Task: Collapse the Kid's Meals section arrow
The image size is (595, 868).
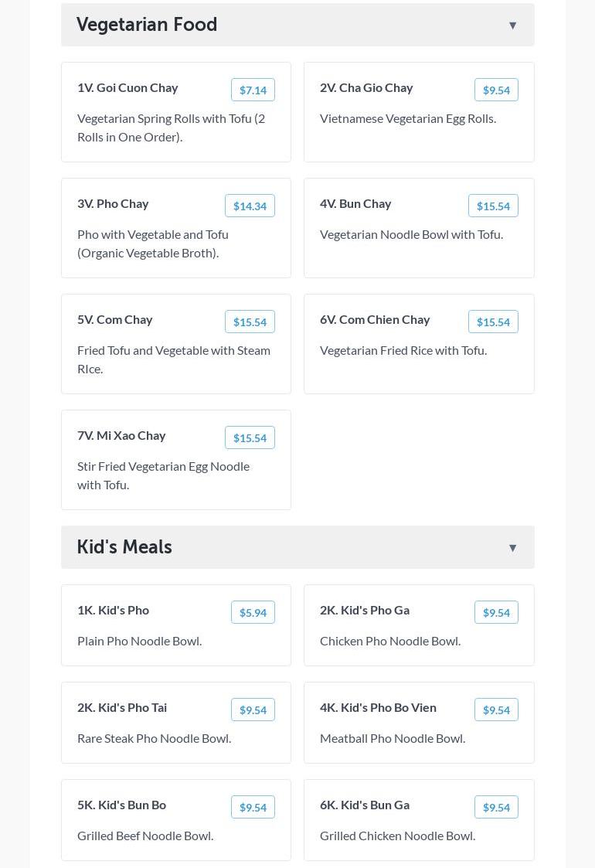Action: [x=512, y=548]
